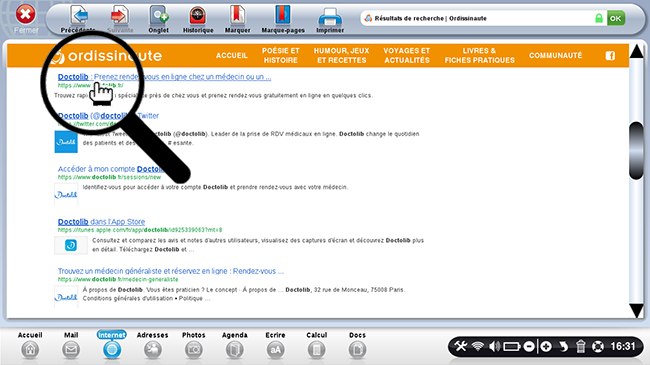Open the Marque-pages bookmarks list
This screenshot has height=365, width=650.
283,15
